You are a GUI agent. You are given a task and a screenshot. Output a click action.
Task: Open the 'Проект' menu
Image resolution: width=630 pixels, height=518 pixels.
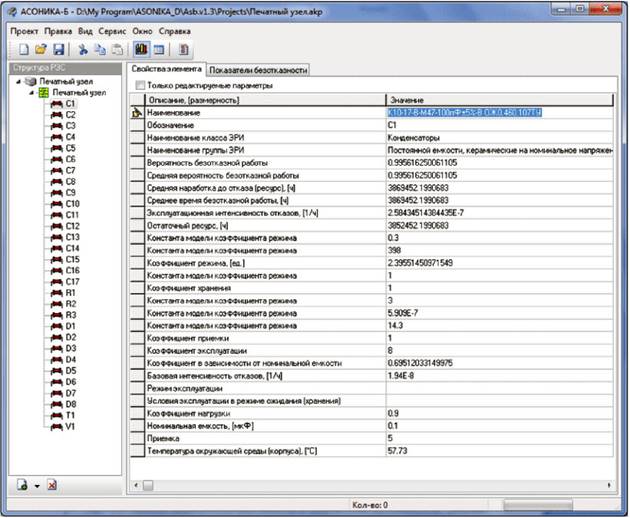[x=22, y=31]
